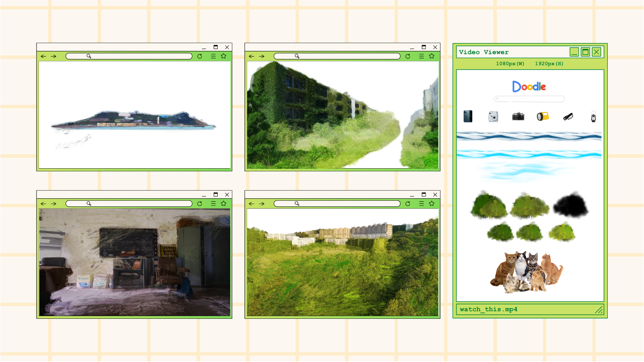This screenshot has height=362, width=644.
Task: Open hamburger menu in classroom browser window
Action: pos(213,203)
